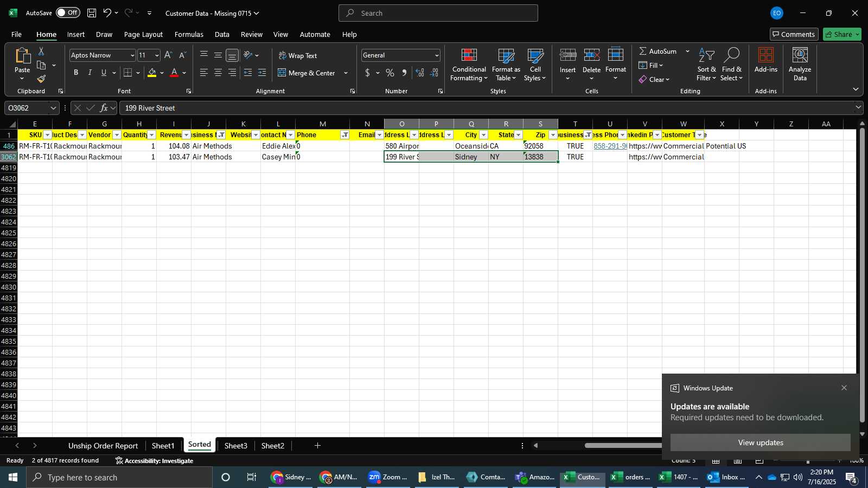Switch to the Data ribbon tab
Viewport: 868px width, 488px height.
coord(222,34)
